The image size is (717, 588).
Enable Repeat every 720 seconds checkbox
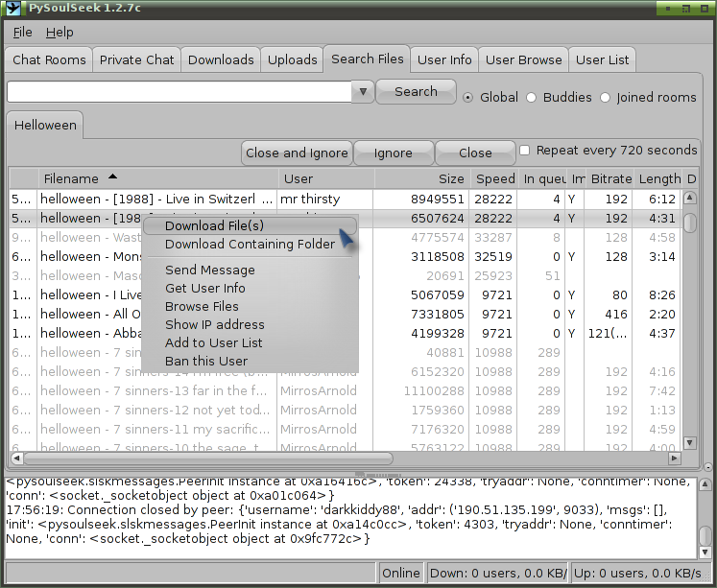pos(525,151)
